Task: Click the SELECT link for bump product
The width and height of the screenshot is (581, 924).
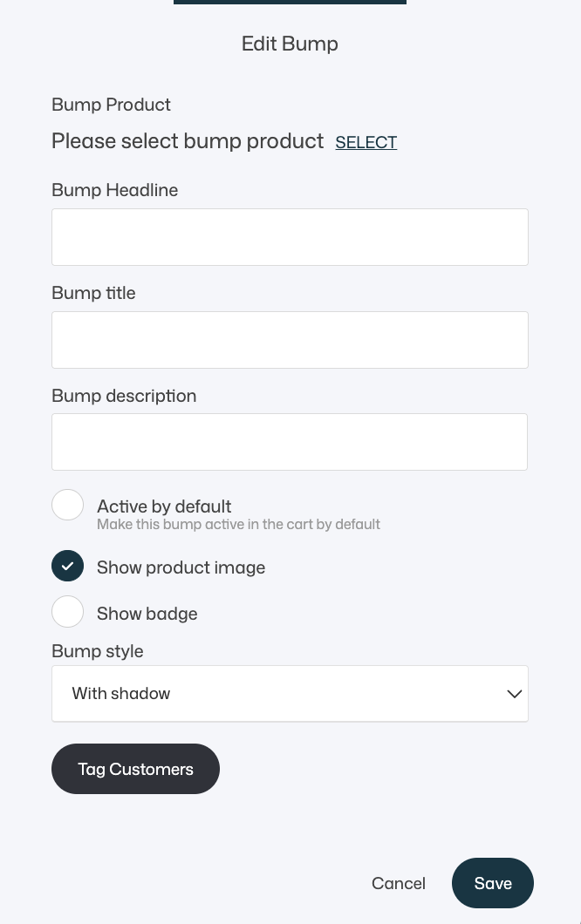Action: 366,142
